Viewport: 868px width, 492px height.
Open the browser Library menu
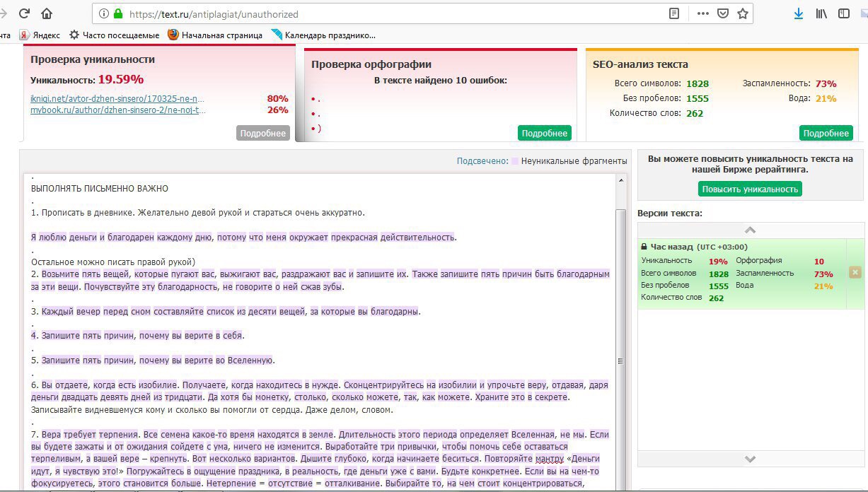click(821, 13)
